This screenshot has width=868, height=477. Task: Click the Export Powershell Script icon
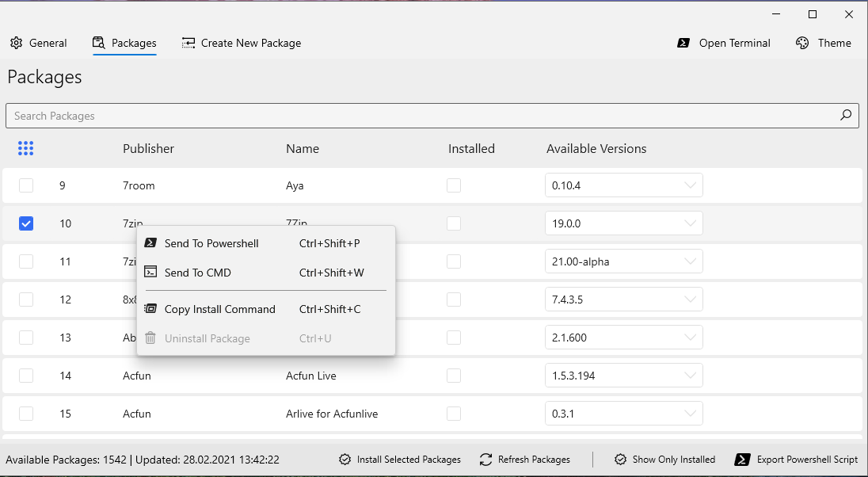742,460
